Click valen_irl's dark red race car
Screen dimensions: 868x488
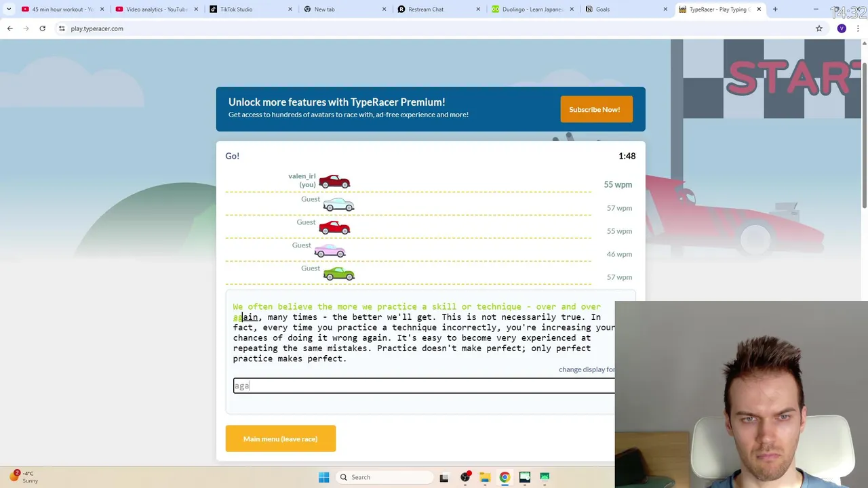[x=334, y=182]
